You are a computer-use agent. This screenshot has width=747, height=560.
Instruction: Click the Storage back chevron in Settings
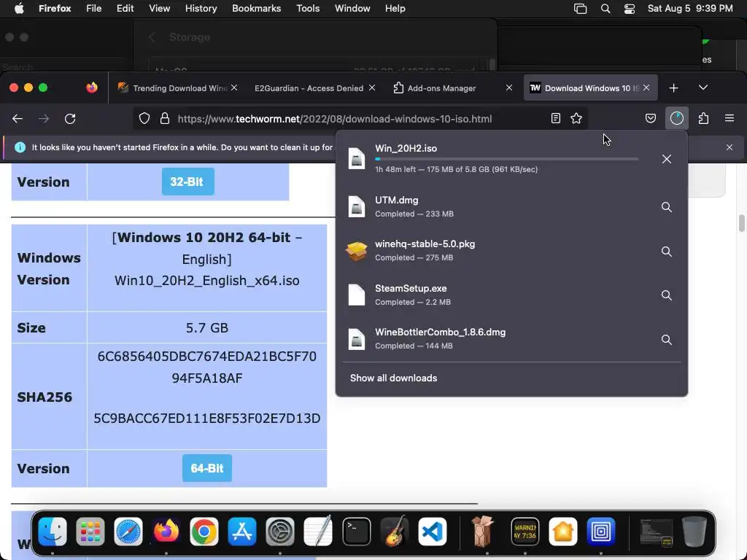pos(152,37)
